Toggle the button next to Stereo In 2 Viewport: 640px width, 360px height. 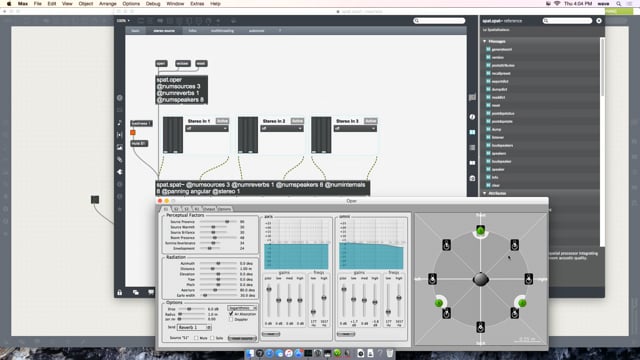tap(298, 121)
